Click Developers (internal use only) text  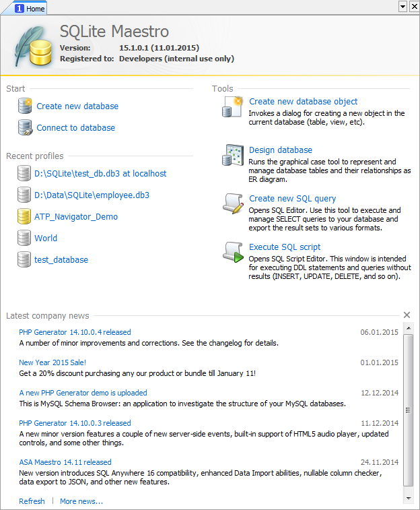click(x=176, y=59)
